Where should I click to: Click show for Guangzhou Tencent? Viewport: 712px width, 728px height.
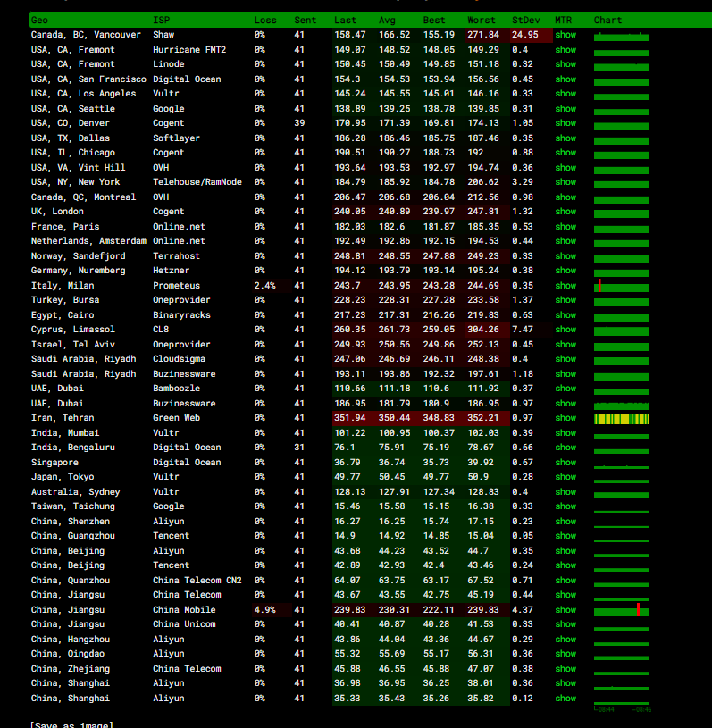coord(565,536)
